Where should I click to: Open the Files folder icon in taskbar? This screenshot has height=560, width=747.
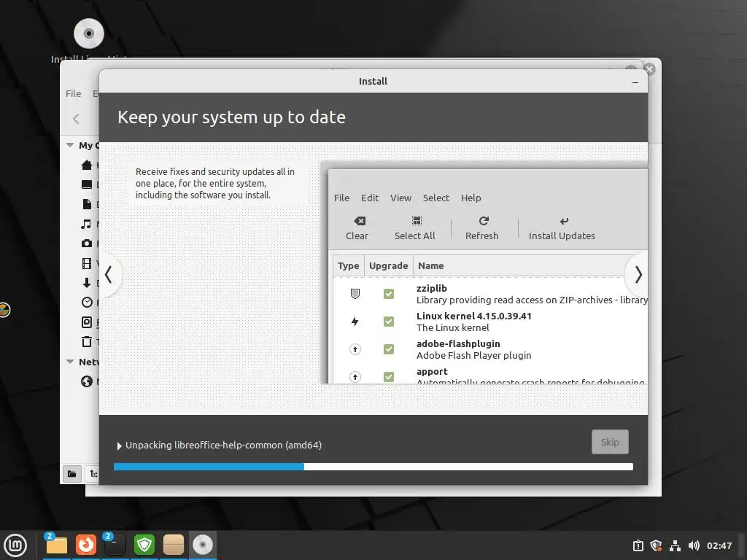tap(56, 545)
